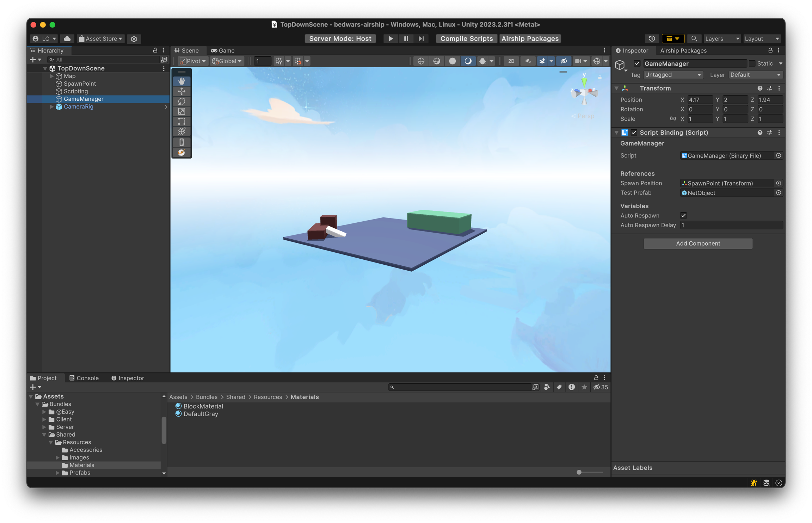Open Transform component presets
Viewport: 812px width, 523px height.
click(769, 88)
